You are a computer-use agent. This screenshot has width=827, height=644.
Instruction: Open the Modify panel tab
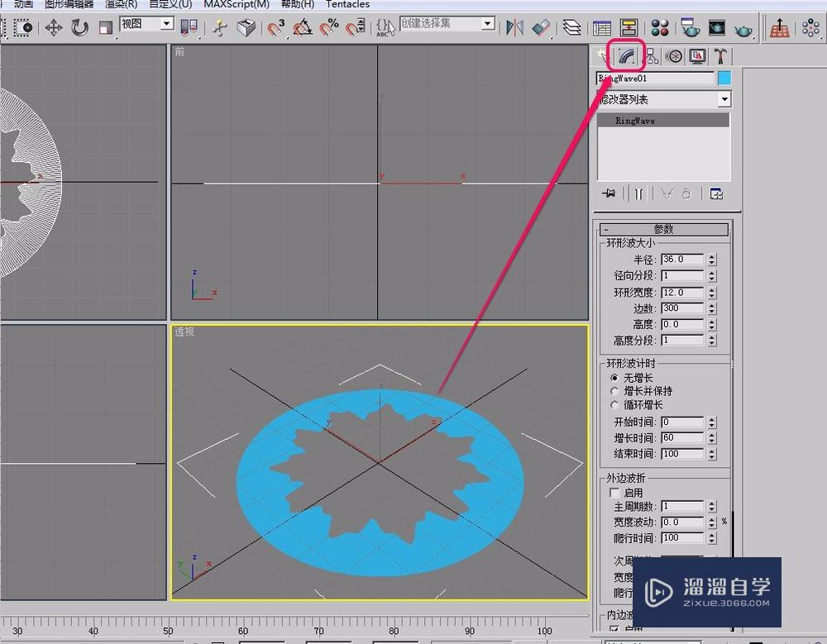pyautogui.click(x=624, y=55)
